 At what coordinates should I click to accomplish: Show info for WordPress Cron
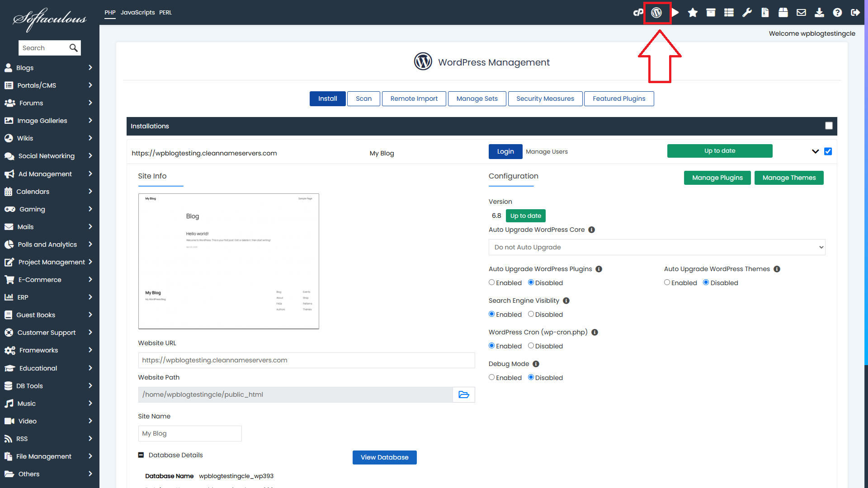click(x=594, y=333)
